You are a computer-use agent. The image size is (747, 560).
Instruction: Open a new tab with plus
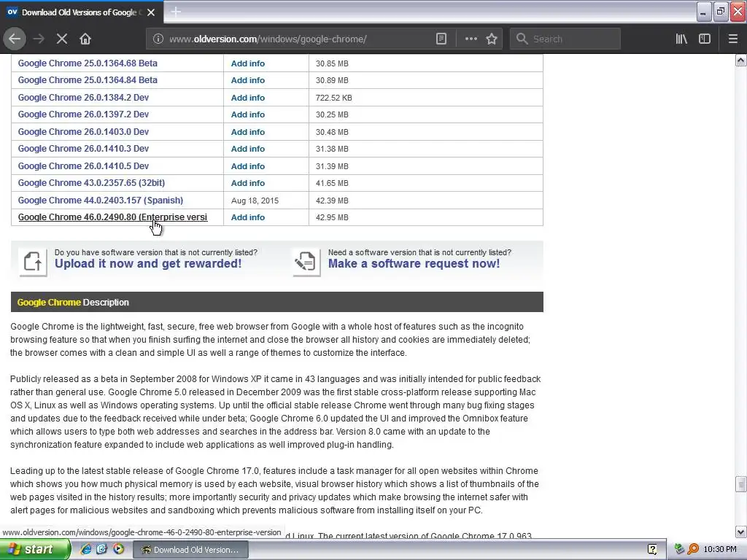[176, 12]
